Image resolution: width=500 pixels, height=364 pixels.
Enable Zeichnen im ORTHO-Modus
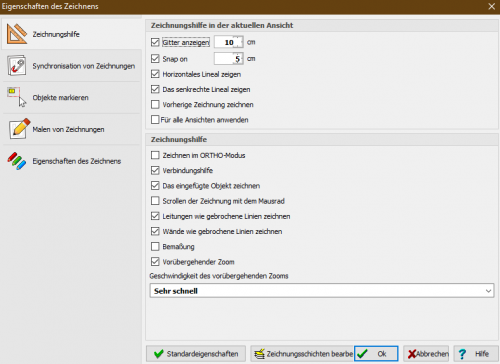pos(155,155)
